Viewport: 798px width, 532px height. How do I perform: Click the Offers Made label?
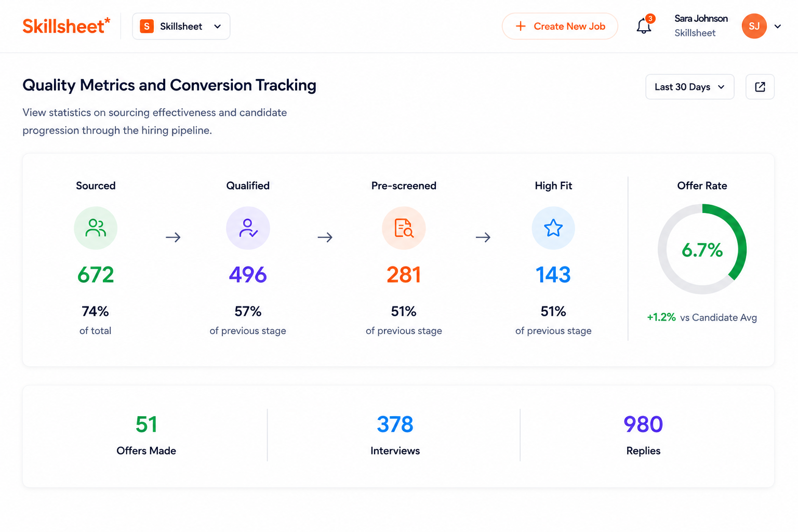click(x=146, y=450)
